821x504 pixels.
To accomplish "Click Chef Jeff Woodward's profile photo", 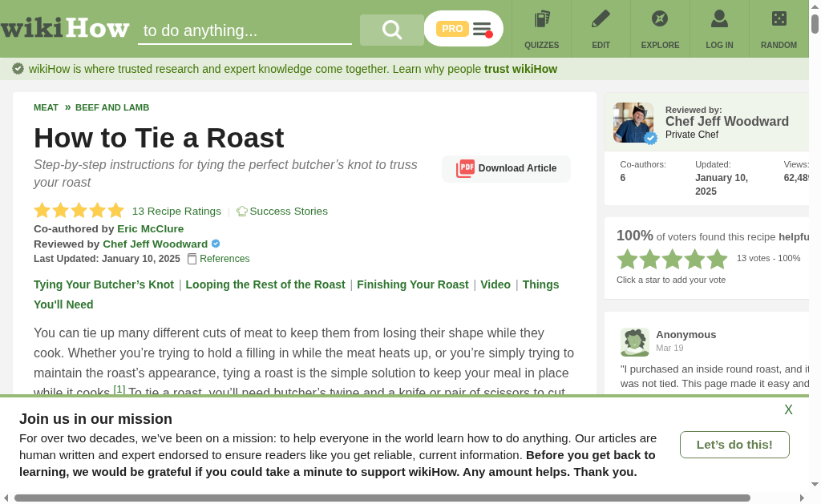I will click(x=633, y=123).
